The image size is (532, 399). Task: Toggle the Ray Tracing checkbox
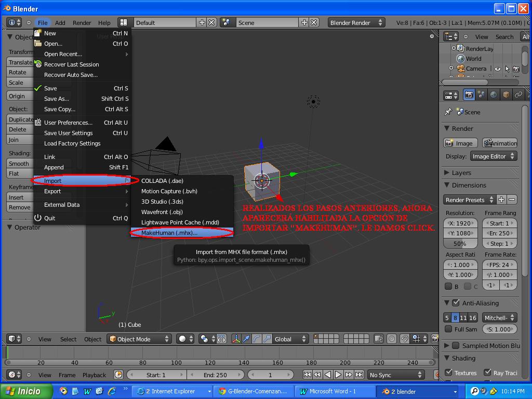tap(487, 372)
